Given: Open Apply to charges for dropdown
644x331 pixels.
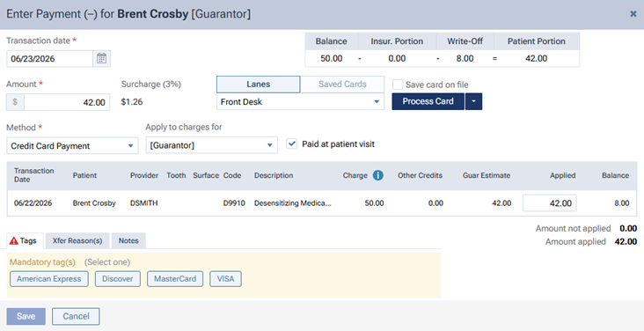Looking at the screenshot, I should pyautogui.click(x=211, y=145).
